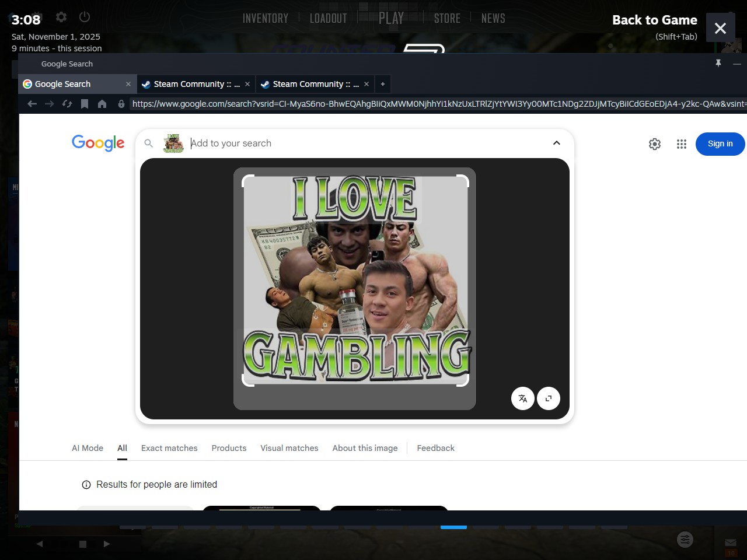
Task: Collapse the image search panel chevron
Action: tap(557, 143)
